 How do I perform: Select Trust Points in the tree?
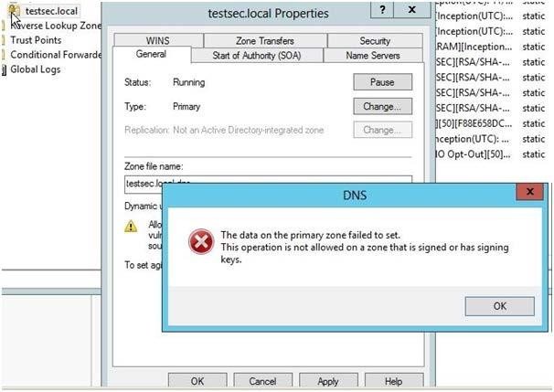pos(36,40)
